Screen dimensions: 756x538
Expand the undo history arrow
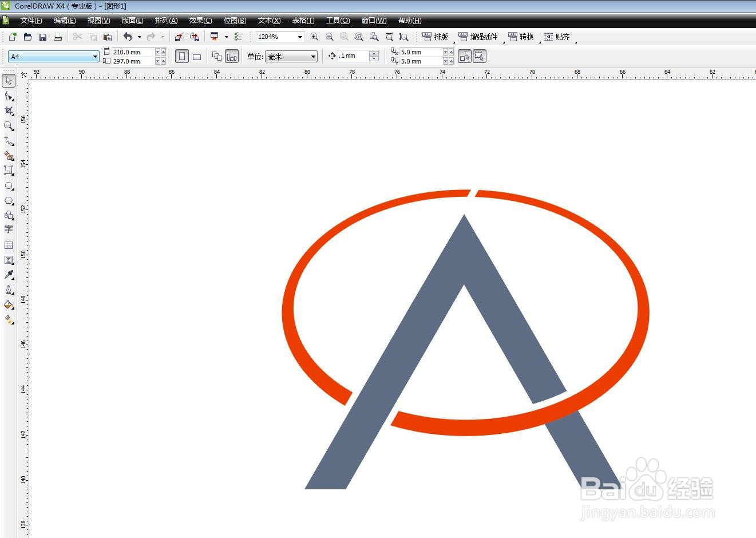(139, 37)
